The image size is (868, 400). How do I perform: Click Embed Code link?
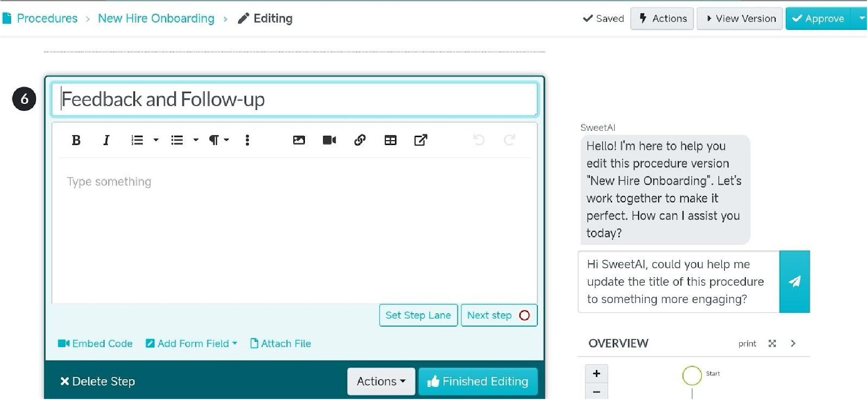click(96, 343)
